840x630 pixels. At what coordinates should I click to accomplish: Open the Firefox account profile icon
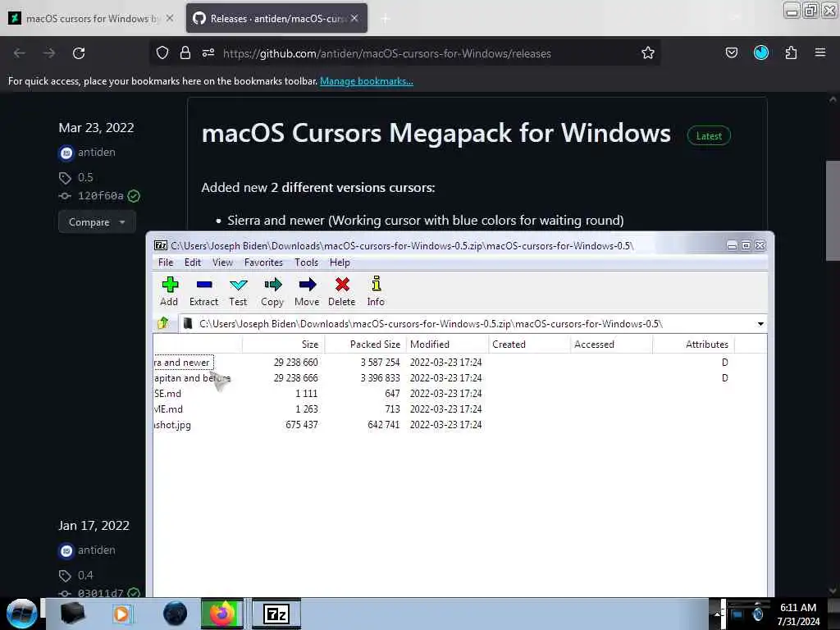coord(761,53)
